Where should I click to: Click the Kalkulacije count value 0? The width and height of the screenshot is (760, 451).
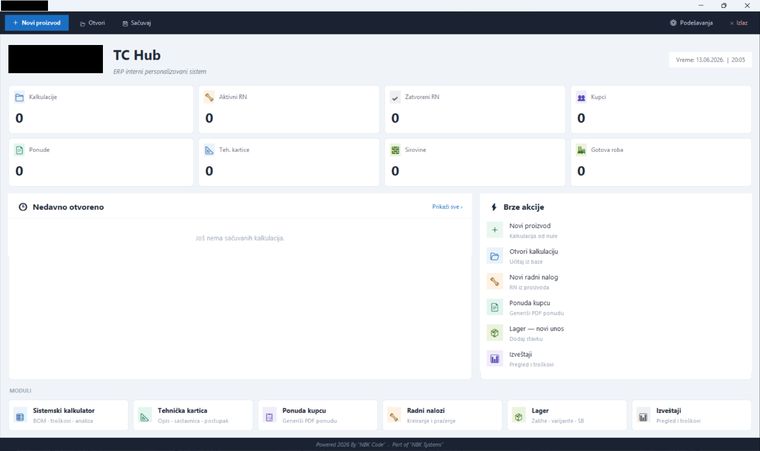tap(19, 118)
